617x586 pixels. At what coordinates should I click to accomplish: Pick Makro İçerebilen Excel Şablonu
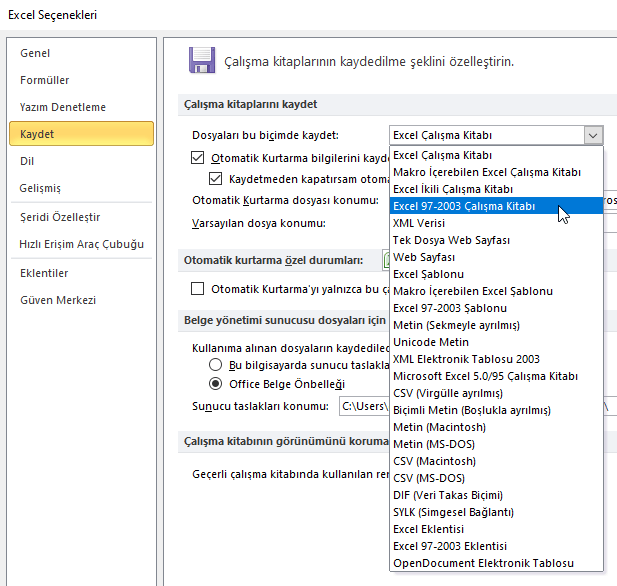point(496,291)
